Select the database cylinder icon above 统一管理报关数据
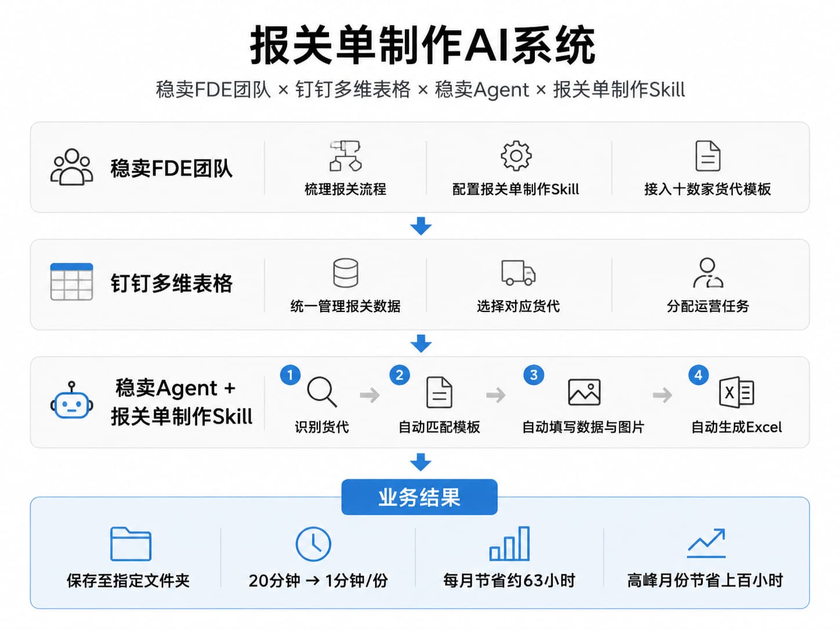Screen dimensions: 840x630 tap(346, 273)
